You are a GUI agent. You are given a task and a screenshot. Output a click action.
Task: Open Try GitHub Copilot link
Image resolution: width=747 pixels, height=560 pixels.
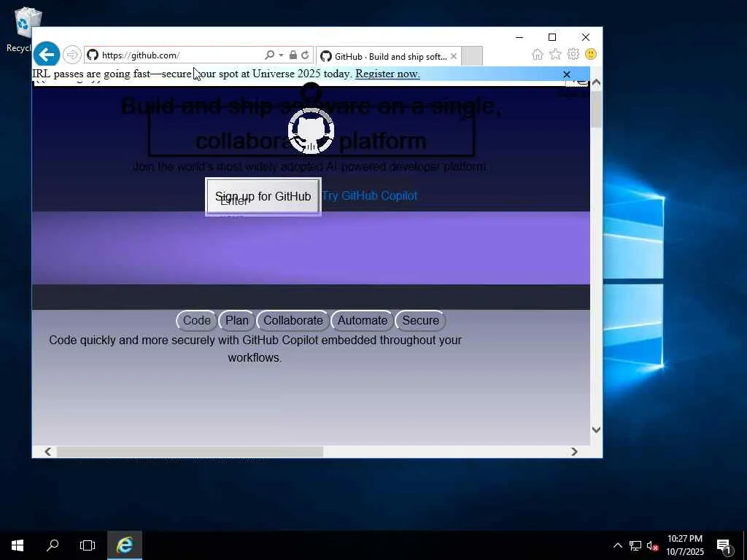[370, 195]
